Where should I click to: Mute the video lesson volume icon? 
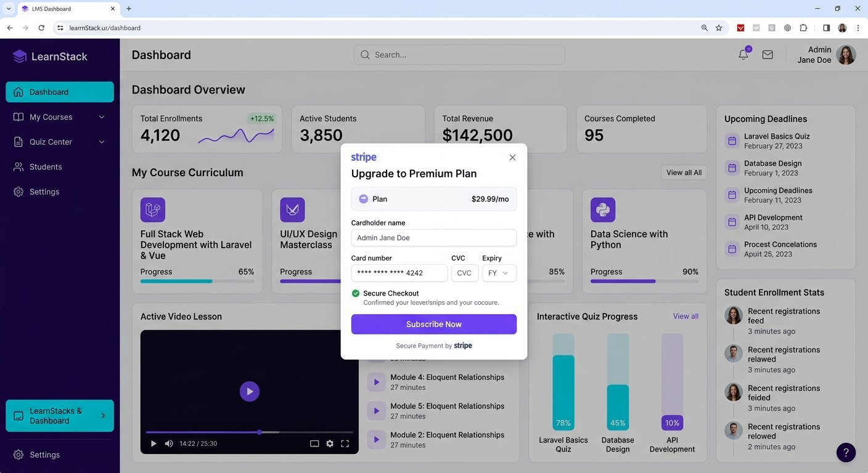click(x=169, y=443)
